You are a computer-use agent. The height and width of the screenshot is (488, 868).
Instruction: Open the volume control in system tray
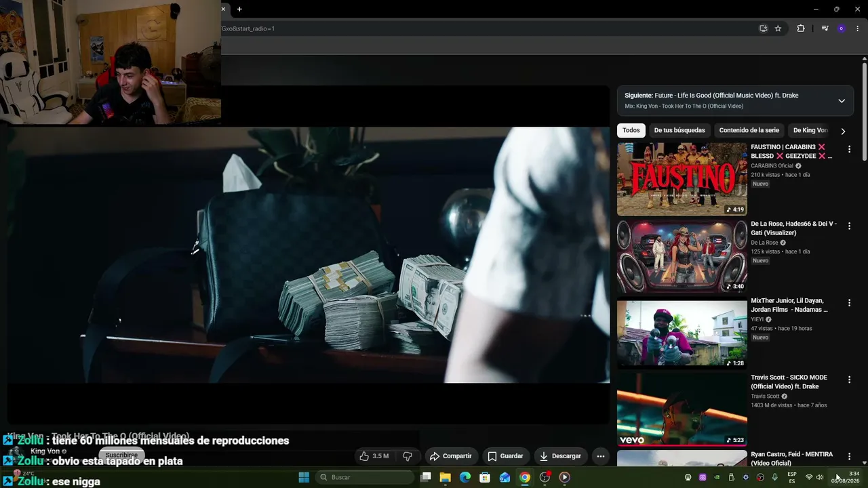819,477
